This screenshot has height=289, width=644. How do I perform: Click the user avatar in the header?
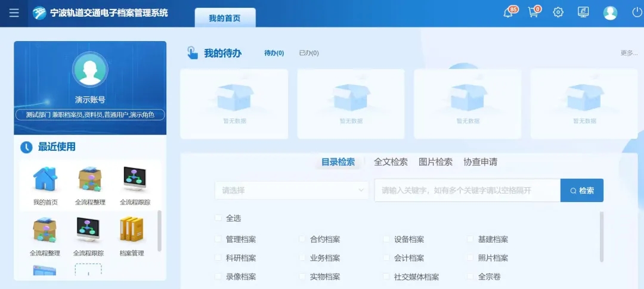click(x=610, y=13)
